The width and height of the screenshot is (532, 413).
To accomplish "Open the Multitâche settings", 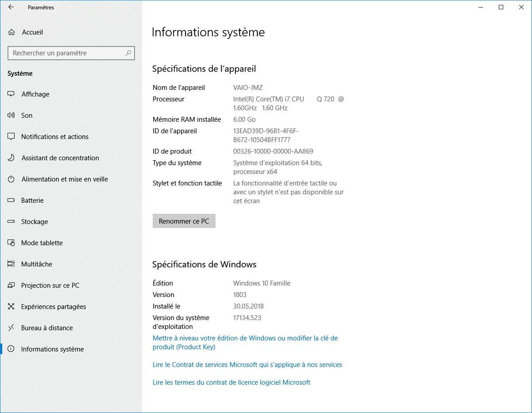I will (71, 264).
